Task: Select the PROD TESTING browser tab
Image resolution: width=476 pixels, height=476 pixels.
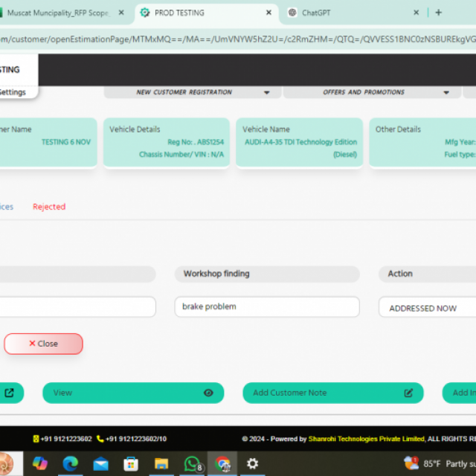Action: pyautogui.click(x=207, y=13)
